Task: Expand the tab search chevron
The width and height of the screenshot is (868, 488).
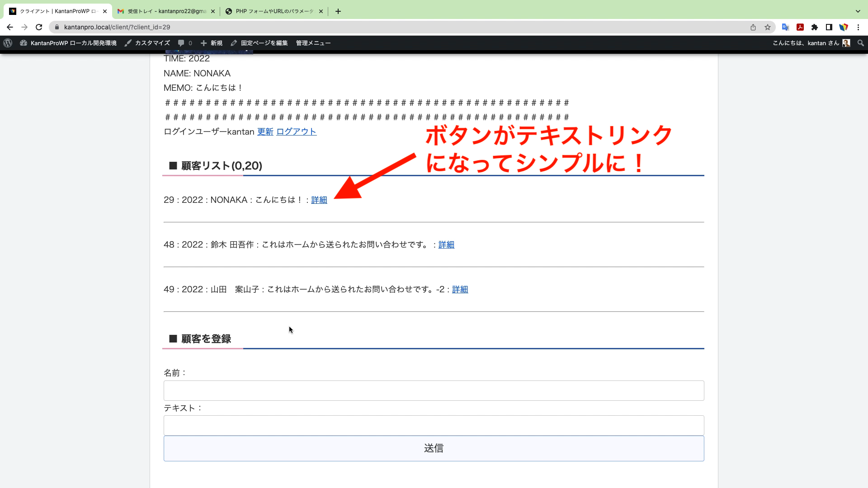Action: coord(858,11)
